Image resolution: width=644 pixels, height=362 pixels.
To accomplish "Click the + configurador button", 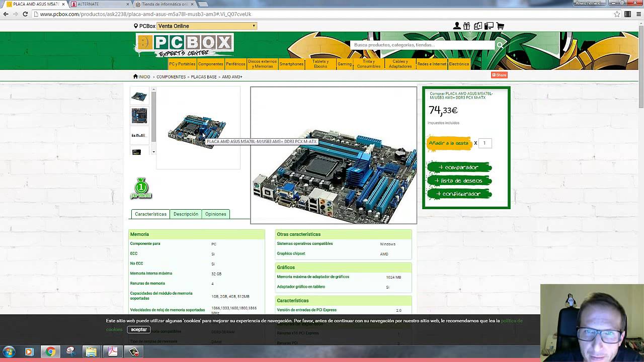I will [459, 194].
